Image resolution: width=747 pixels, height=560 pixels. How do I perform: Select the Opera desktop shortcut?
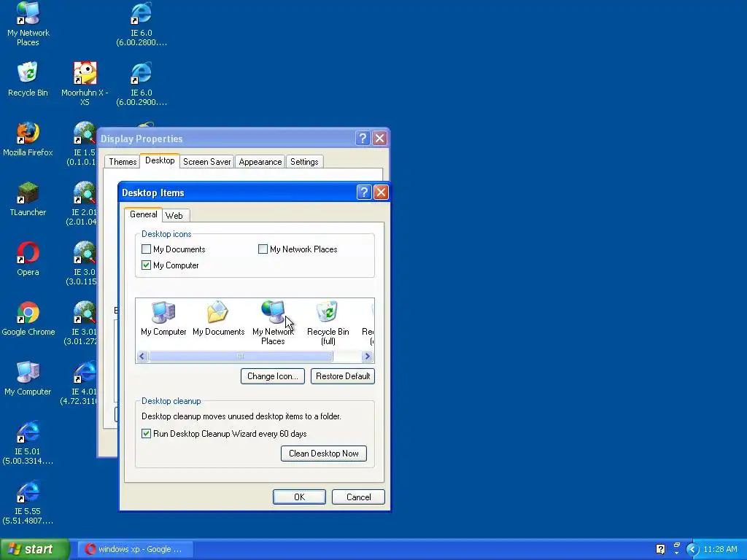point(28,259)
